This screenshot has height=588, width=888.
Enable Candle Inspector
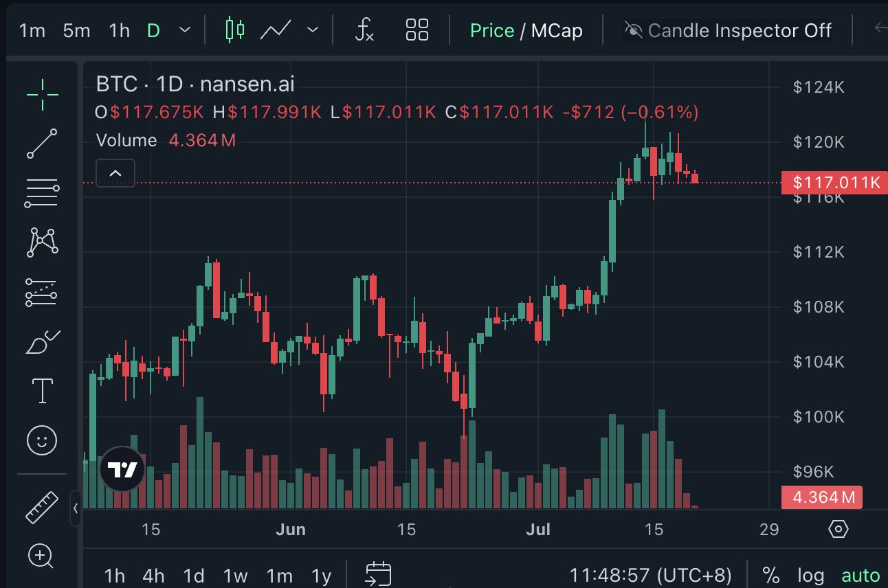728,30
